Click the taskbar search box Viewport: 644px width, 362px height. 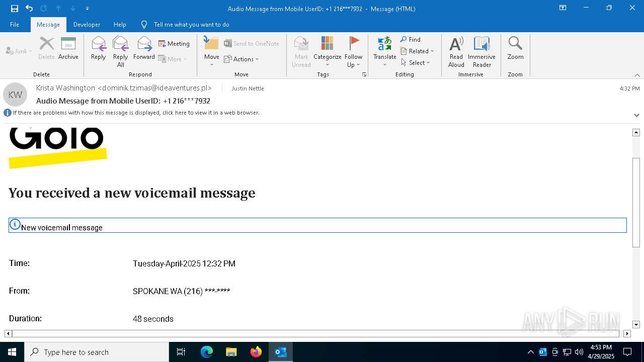coord(97,352)
